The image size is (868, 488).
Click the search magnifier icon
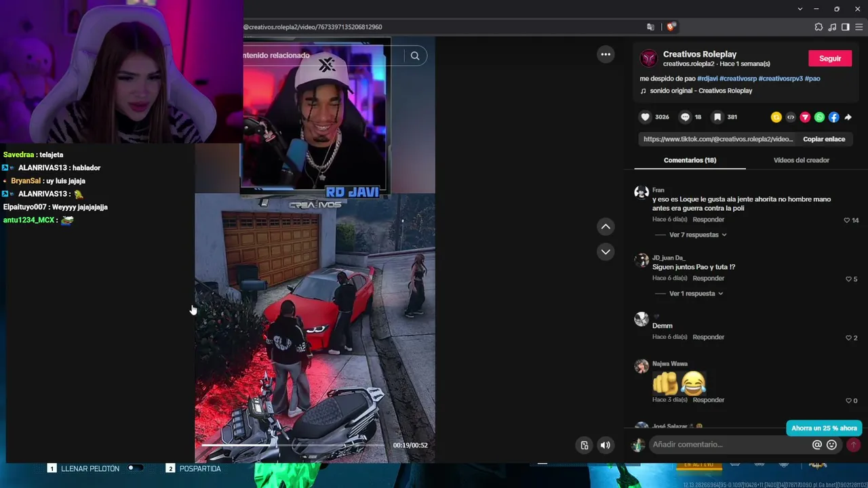[x=415, y=56]
